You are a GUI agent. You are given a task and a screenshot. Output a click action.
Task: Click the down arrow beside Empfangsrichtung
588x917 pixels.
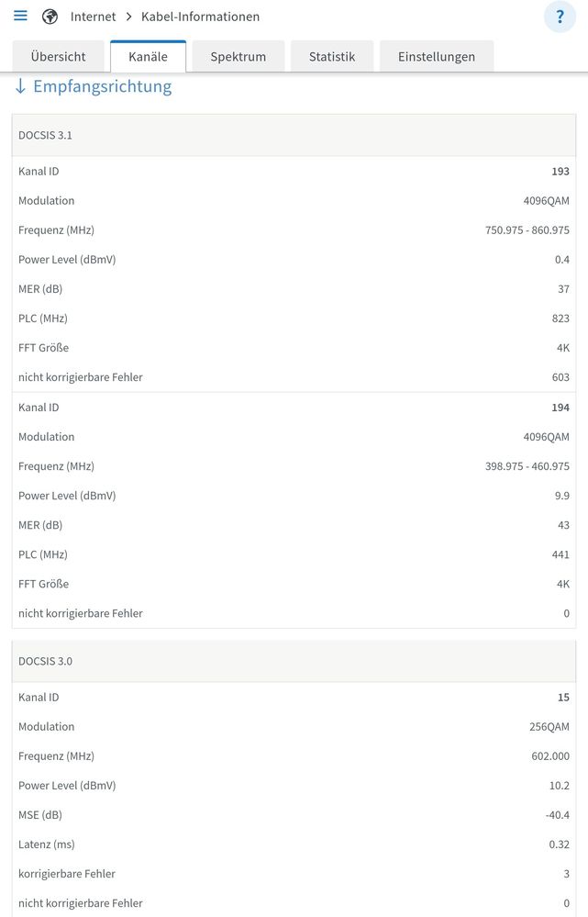pos(20,87)
